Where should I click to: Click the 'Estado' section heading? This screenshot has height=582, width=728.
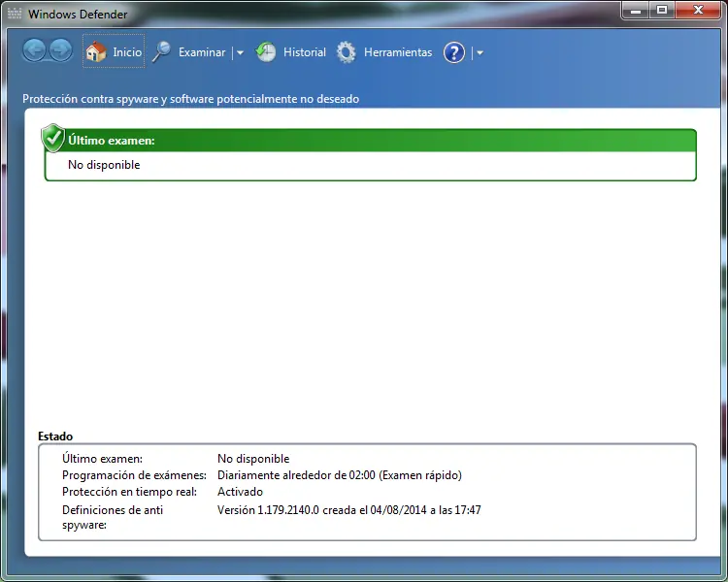55,436
